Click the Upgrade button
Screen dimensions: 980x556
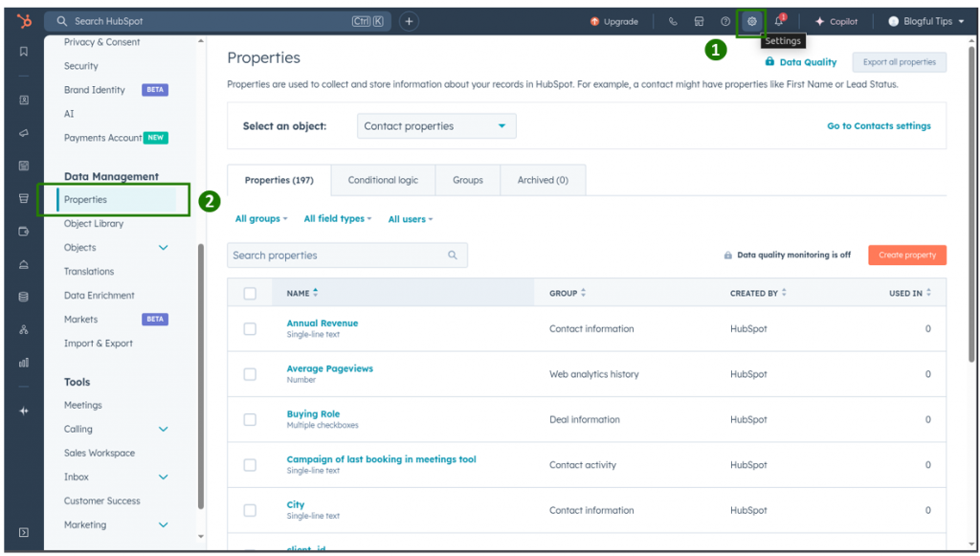click(613, 21)
